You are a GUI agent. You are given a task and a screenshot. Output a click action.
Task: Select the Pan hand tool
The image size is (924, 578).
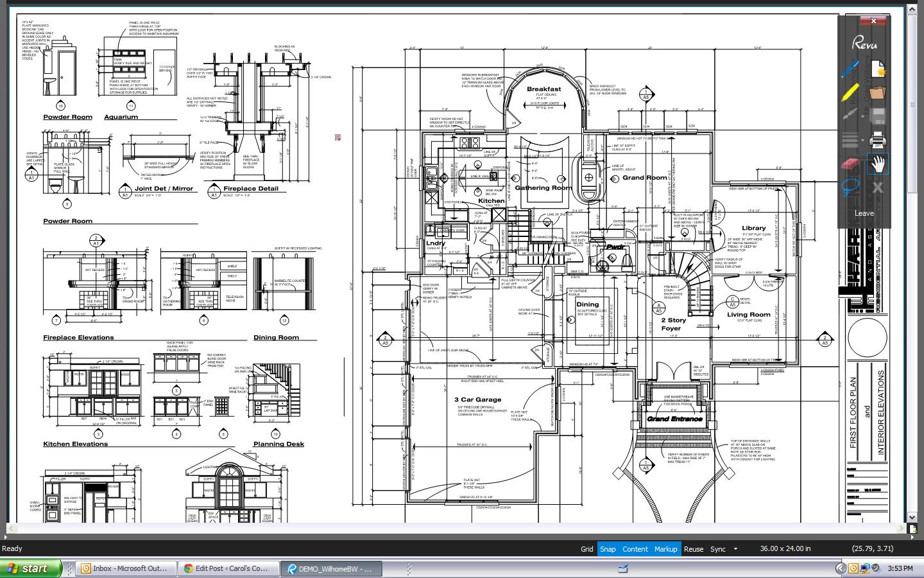(x=877, y=164)
